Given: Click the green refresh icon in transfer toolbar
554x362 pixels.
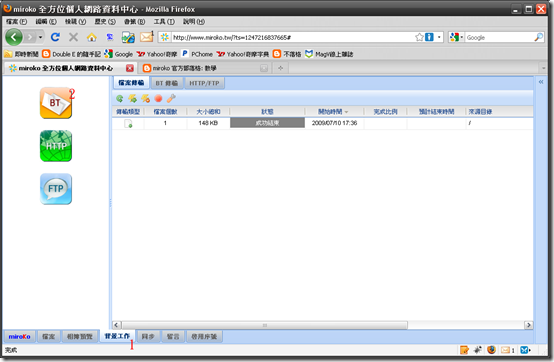Looking at the screenshot, I should tap(120, 99).
